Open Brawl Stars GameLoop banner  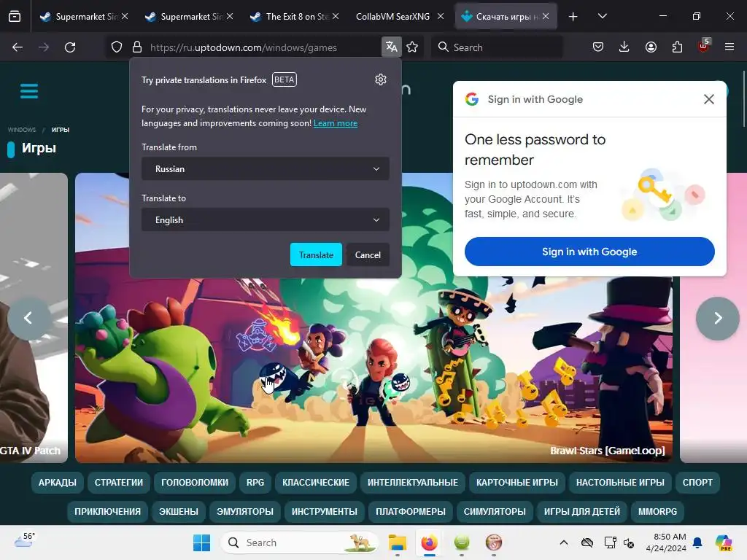coord(374,318)
